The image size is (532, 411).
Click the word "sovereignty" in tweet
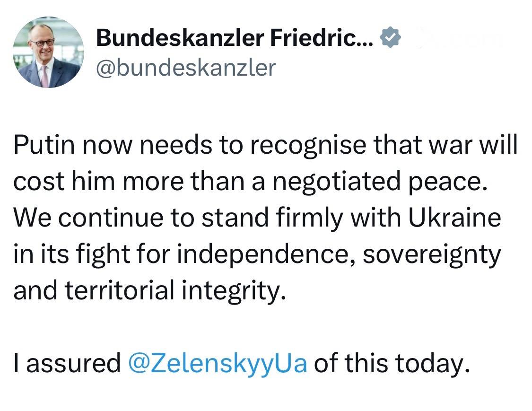point(432,255)
